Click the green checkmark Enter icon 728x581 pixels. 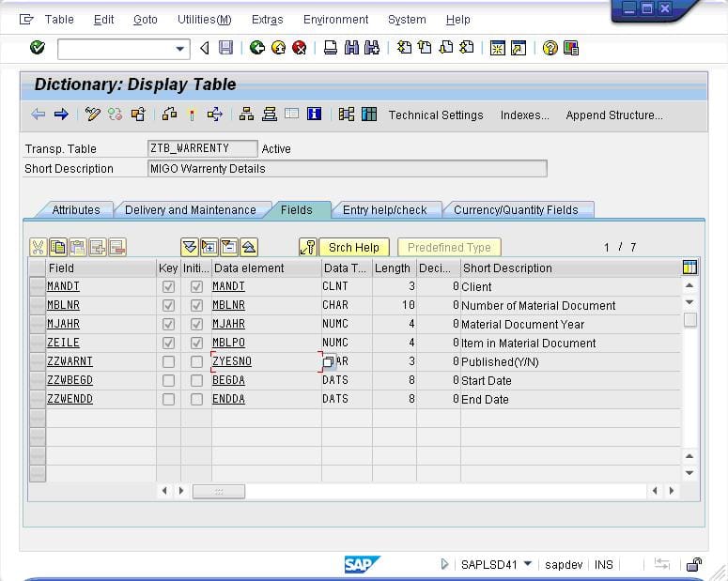(38, 48)
